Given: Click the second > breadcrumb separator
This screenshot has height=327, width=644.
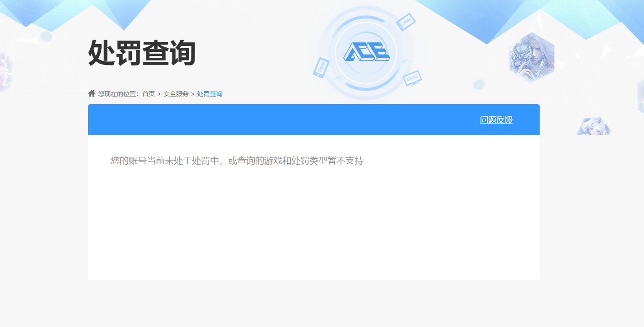Looking at the screenshot, I should [x=192, y=93].
